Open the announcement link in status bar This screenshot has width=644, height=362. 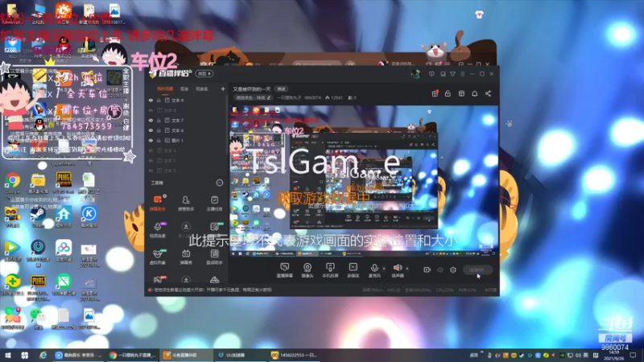213,290
